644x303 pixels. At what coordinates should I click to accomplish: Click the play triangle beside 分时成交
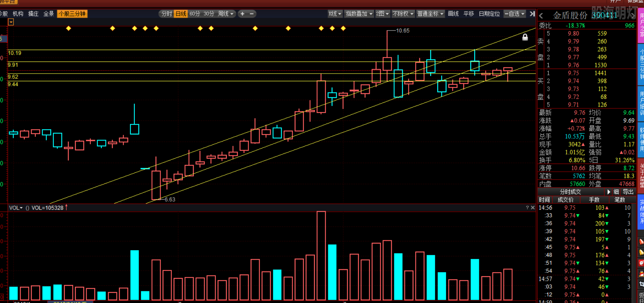coord(609,192)
